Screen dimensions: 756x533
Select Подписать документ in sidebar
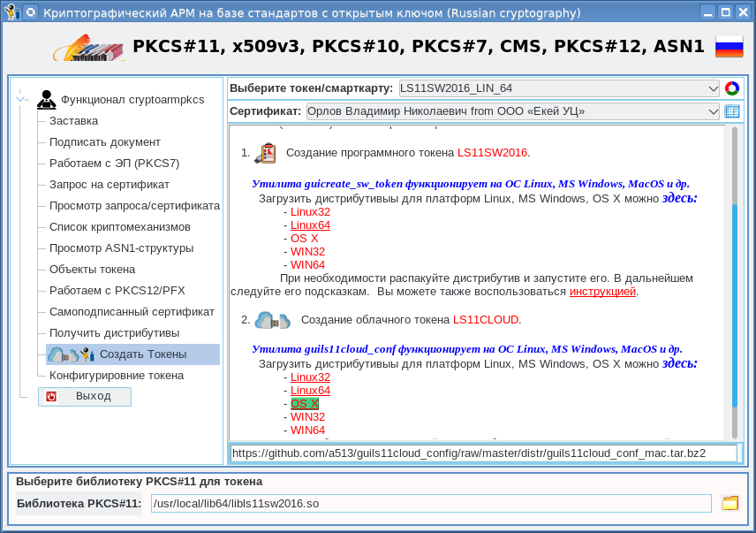tap(104, 142)
